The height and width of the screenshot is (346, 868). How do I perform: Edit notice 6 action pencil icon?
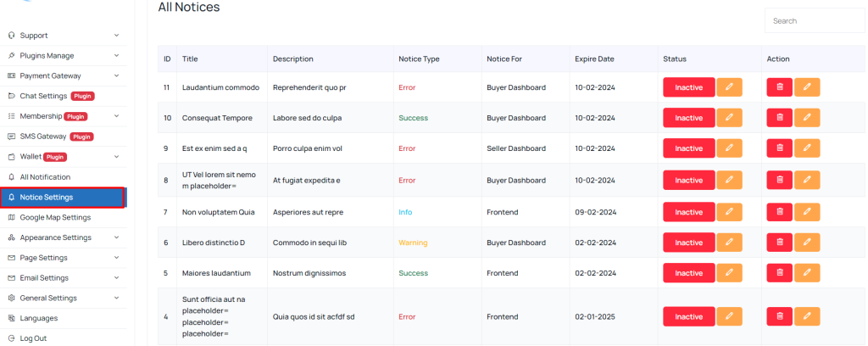pyautogui.click(x=807, y=242)
